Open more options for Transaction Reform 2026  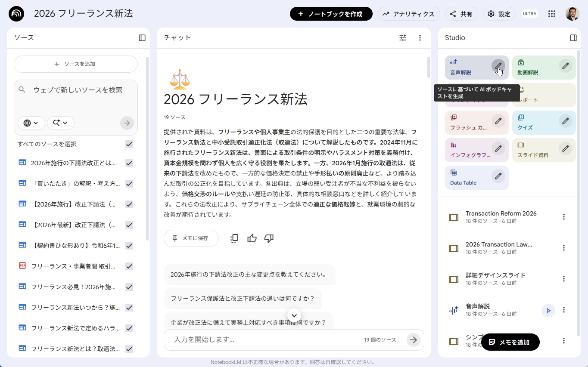click(563, 217)
